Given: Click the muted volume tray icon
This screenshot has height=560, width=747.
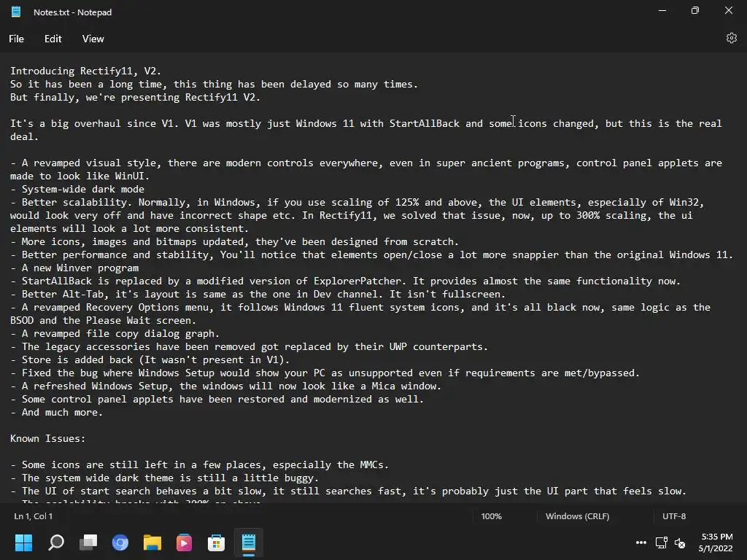Looking at the screenshot, I should (x=680, y=542).
